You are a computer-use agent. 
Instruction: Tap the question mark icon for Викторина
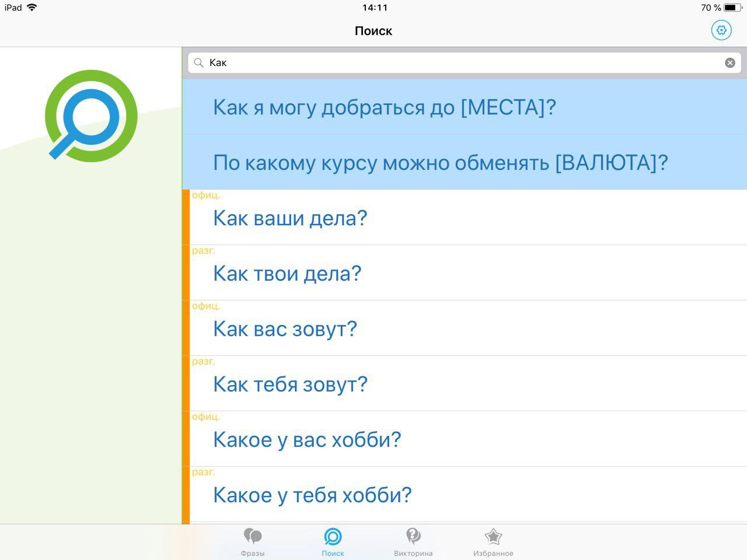click(413, 535)
